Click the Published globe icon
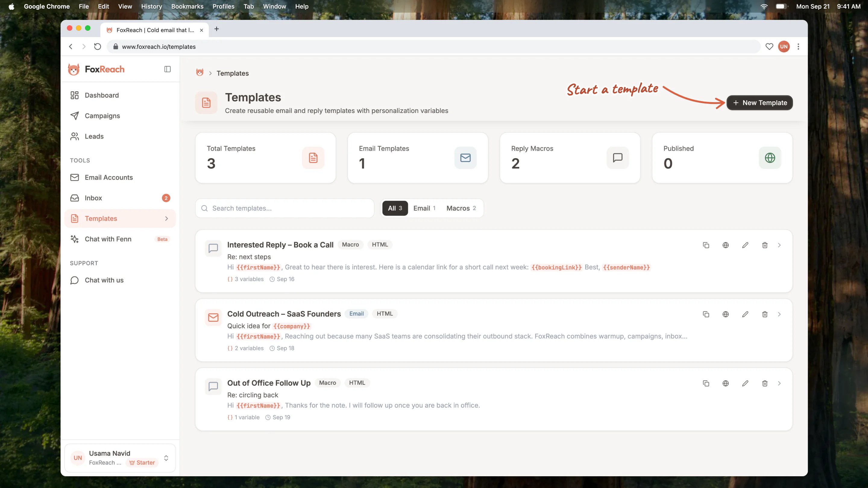This screenshot has width=868, height=488. [770, 158]
